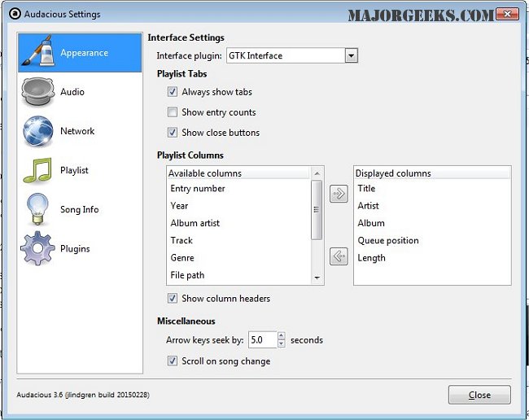The width and height of the screenshot is (529, 420).
Task: Switch to the Playlist settings category
Action: point(80,170)
